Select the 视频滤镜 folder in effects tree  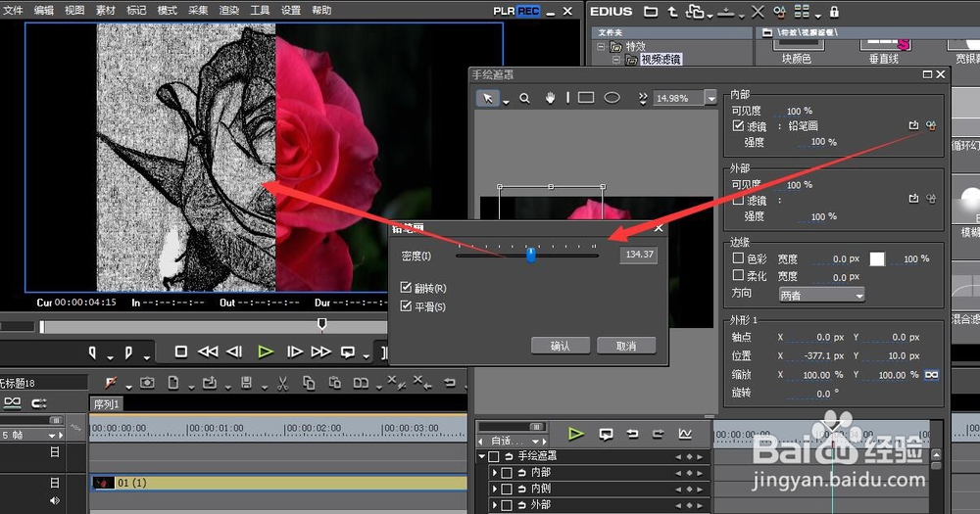click(x=661, y=60)
